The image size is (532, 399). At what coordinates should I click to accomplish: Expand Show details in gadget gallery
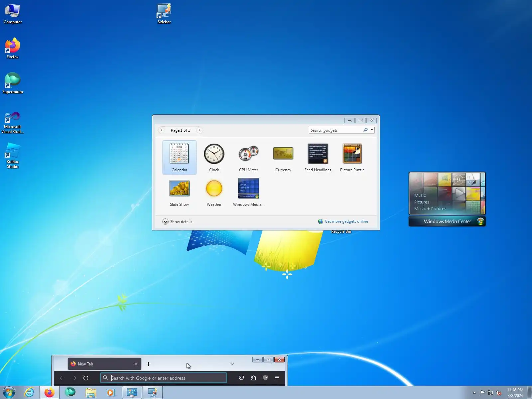(x=177, y=222)
